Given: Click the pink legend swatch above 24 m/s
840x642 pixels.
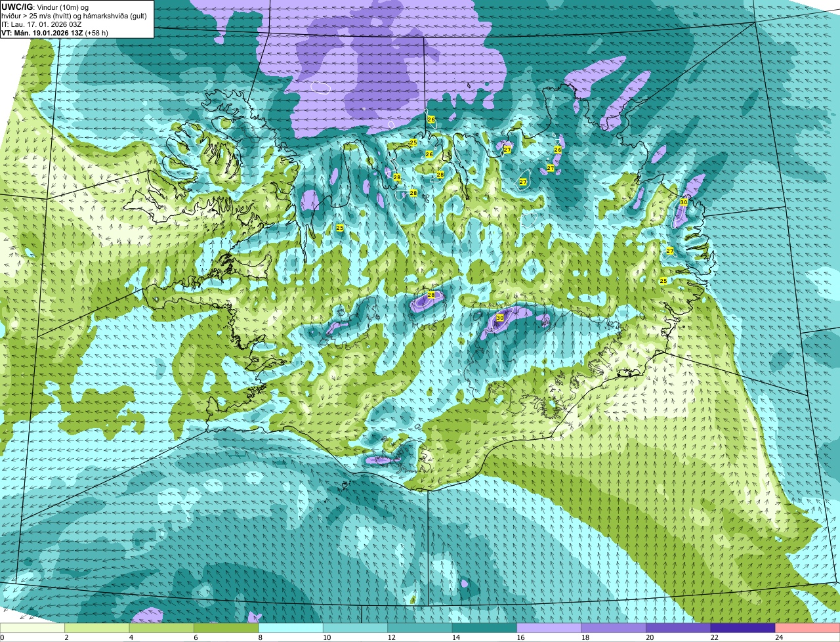Looking at the screenshot, I should pos(808,628).
